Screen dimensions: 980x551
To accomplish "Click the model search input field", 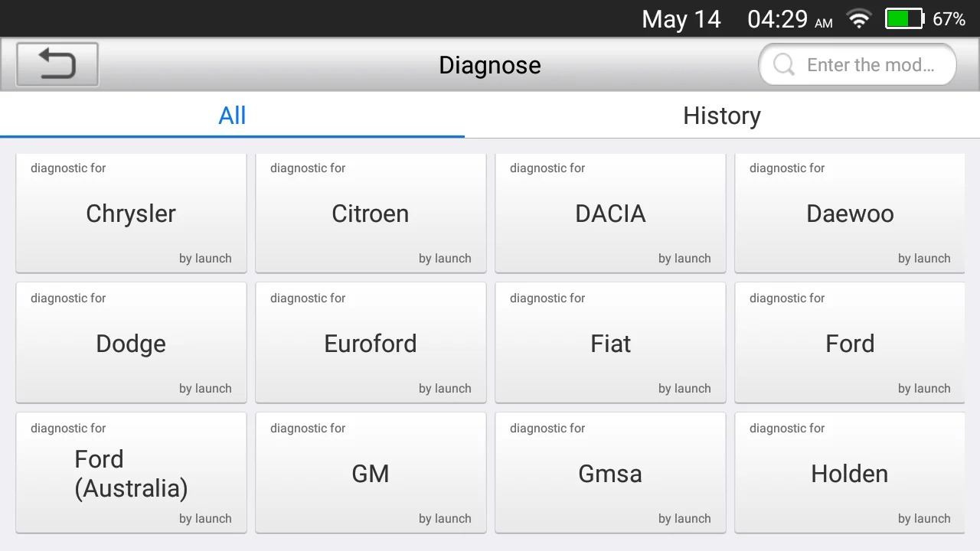I will tap(871, 65).
